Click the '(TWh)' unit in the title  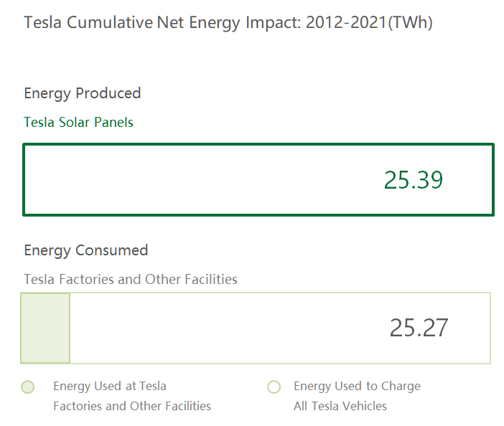click(x=410, y=22)
